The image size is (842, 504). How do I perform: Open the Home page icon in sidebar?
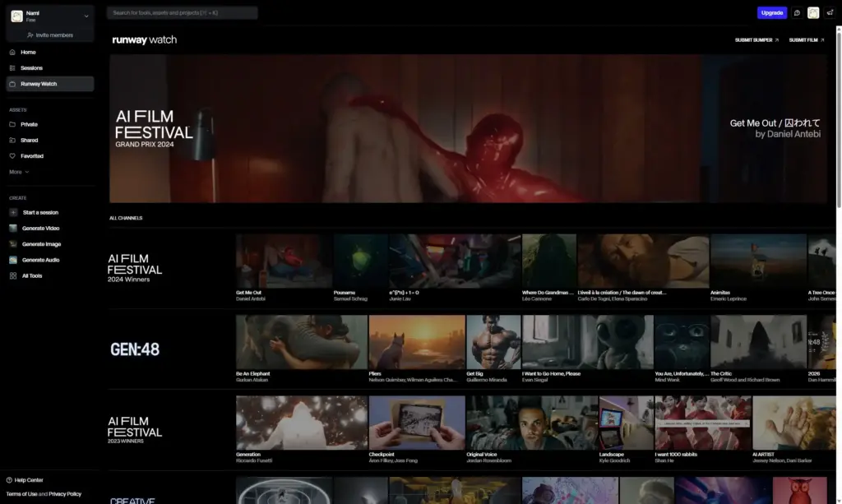coord(12,52)
